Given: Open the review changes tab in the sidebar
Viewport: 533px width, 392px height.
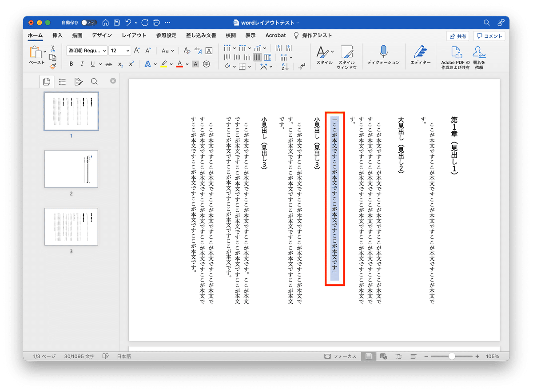Looking at the screenshot, I should [x=79, y=81].
